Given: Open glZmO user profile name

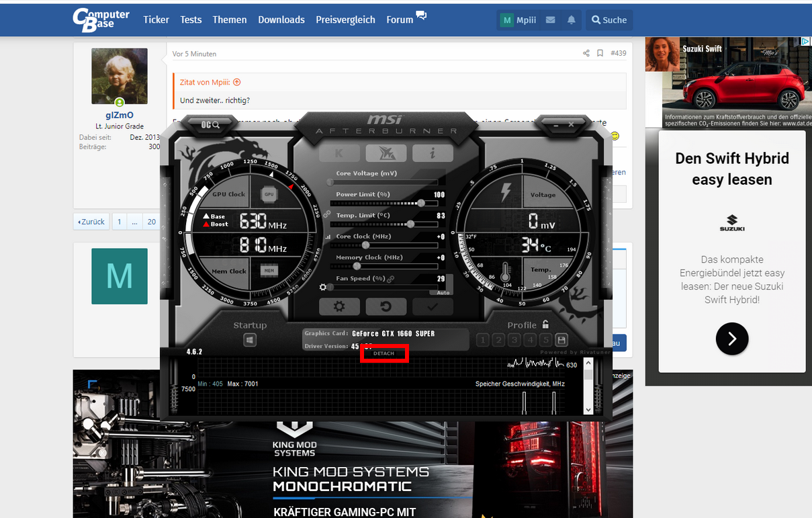Looking at the screenshot, I should click(x=120, y=115).
